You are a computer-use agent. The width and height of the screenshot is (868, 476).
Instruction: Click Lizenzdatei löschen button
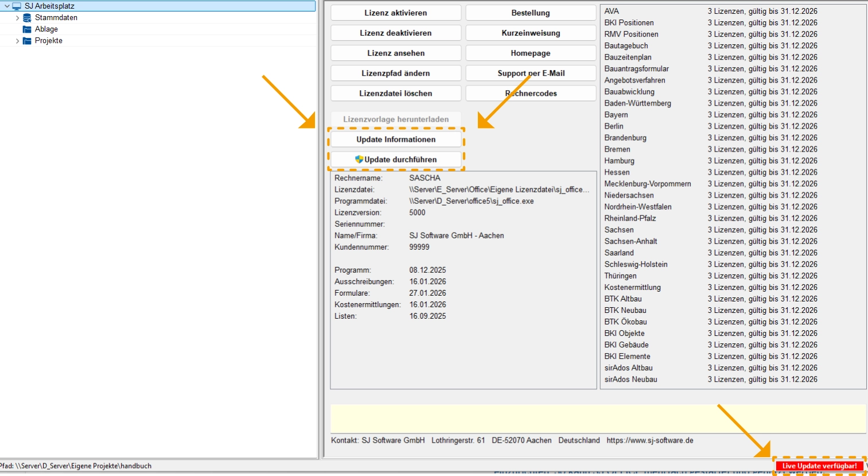[x=396, y=93]
